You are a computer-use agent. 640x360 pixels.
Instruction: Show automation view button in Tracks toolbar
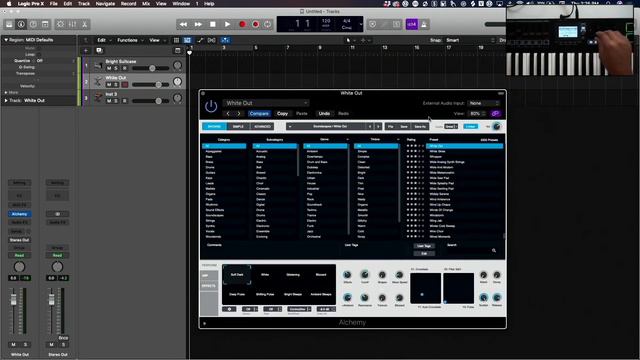tap(200, 40)
